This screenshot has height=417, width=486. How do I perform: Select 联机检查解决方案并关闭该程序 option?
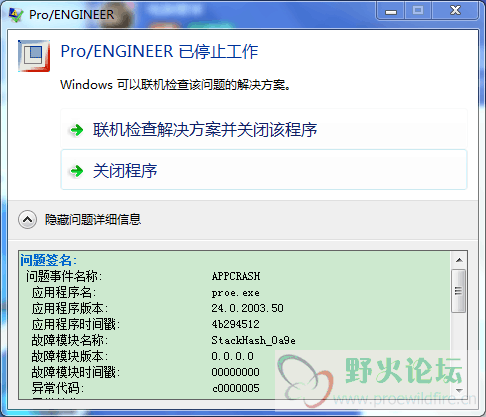click(x=264, y=130)
